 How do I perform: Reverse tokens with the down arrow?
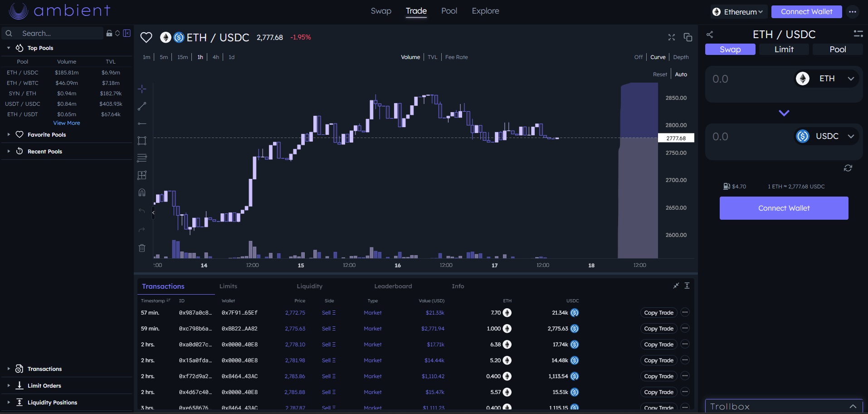(x=784, y=113)
